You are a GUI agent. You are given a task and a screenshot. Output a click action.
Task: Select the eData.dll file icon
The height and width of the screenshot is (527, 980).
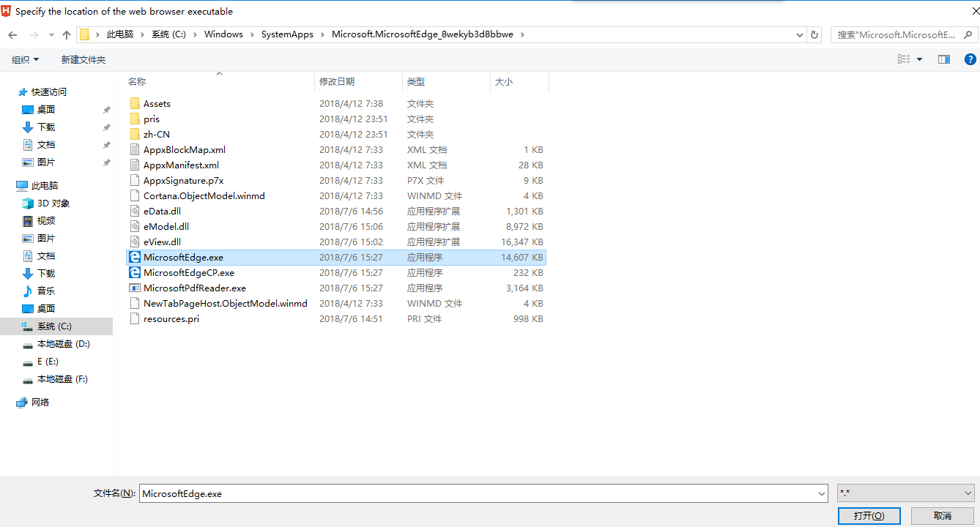point(134,211)
